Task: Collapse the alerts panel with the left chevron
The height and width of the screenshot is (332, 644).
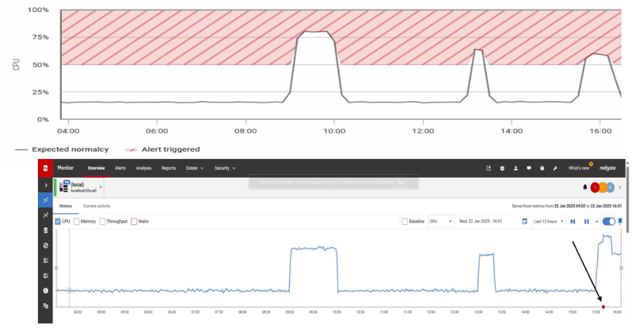Action: (620, 188)
